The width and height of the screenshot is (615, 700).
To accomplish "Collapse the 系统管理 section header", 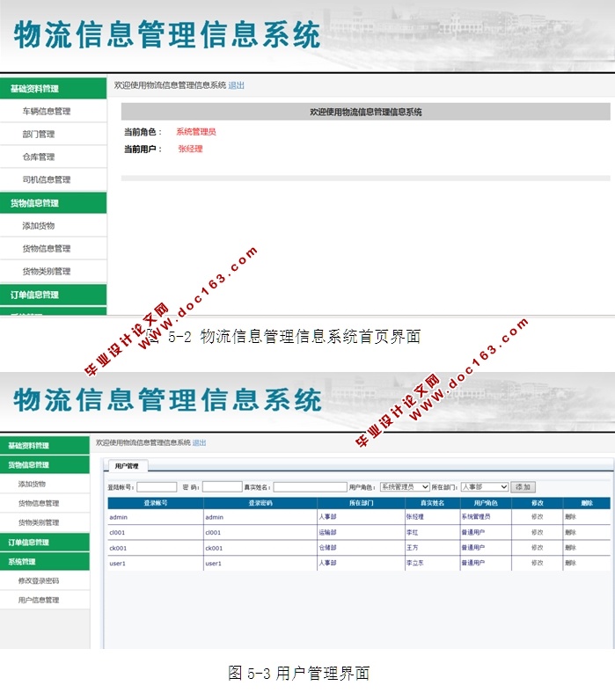I will (x=45, y=562).
